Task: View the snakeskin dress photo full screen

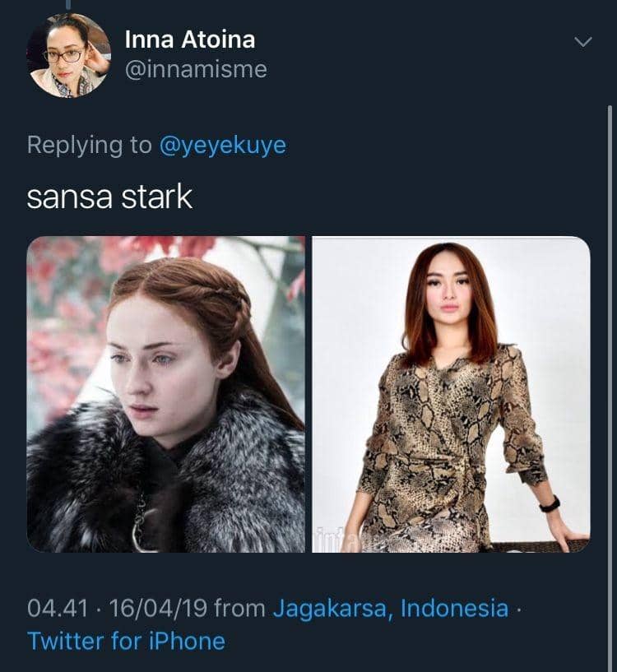Action: tap(454, 395)
